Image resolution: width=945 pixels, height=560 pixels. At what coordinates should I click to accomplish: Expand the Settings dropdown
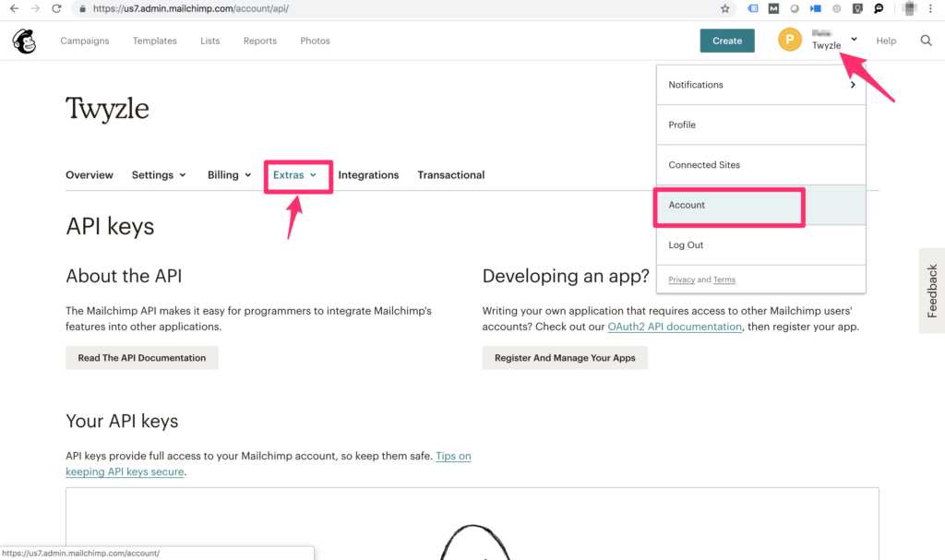coord(159,175)
